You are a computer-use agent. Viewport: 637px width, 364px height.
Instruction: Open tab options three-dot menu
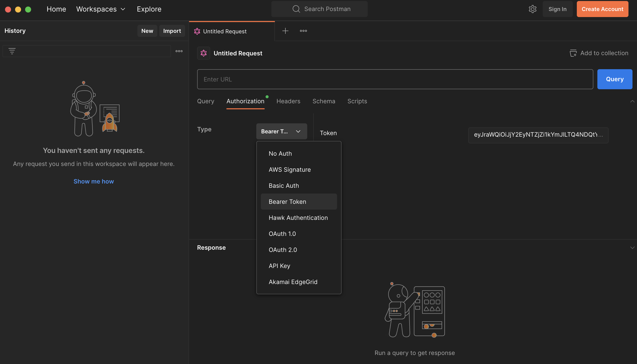[x=303, y=31]
